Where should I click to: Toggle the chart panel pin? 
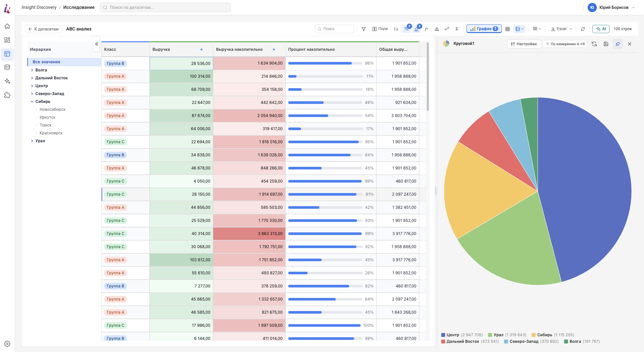pyautogui.click(x=618, y=44)
